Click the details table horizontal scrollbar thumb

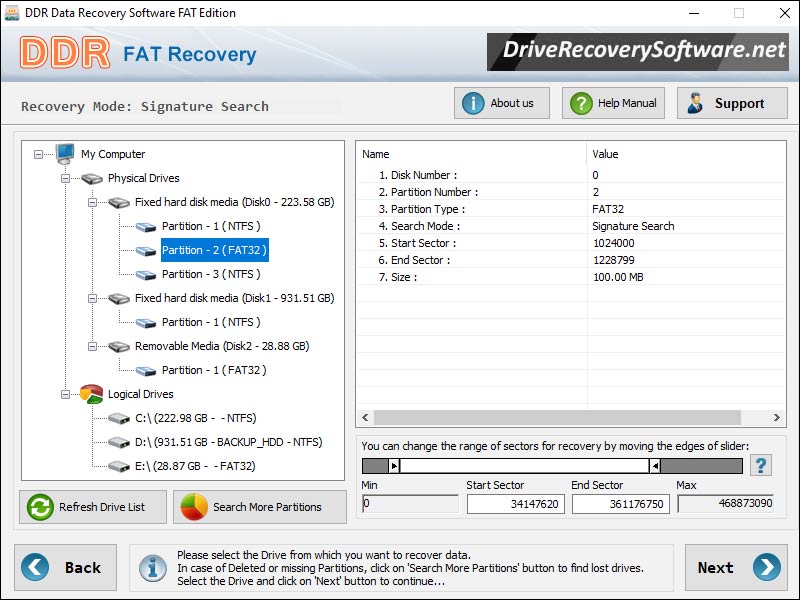[x=557, y=417]
